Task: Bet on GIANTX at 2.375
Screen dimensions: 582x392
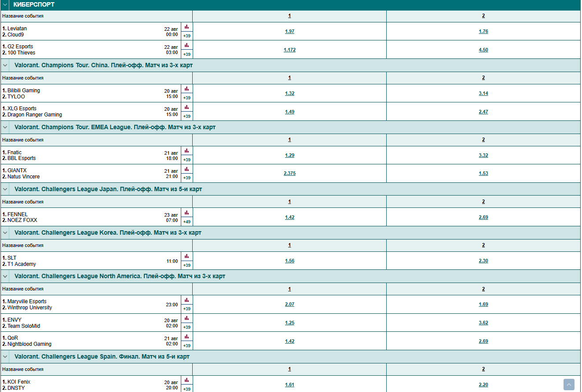Action: coord(289,174)
